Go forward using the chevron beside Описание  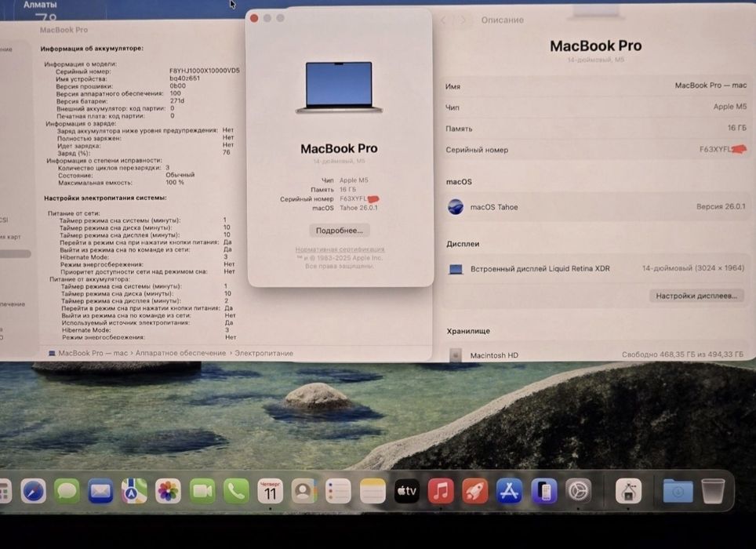click(463, 20)
